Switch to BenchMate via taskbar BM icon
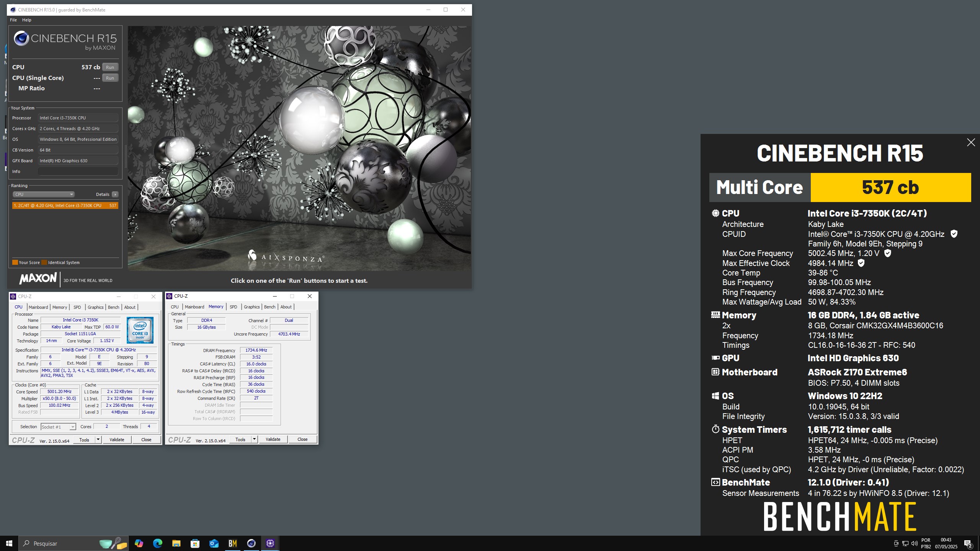980x551 pixels. 232,543
